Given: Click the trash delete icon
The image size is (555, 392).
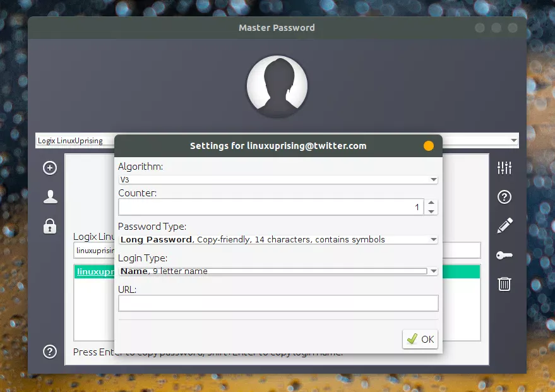Looking at the screenshot, I should point(504,283).
